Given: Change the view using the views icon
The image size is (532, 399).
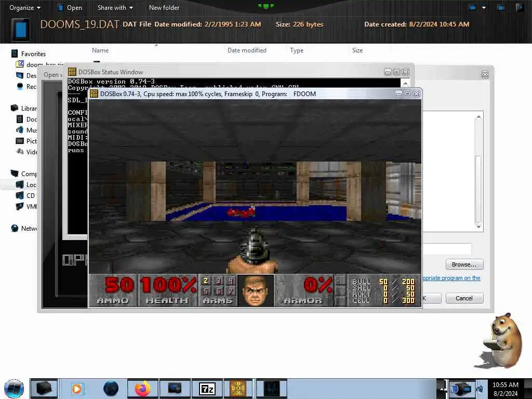Looking at the screenshot, I should tap(472, 7).
